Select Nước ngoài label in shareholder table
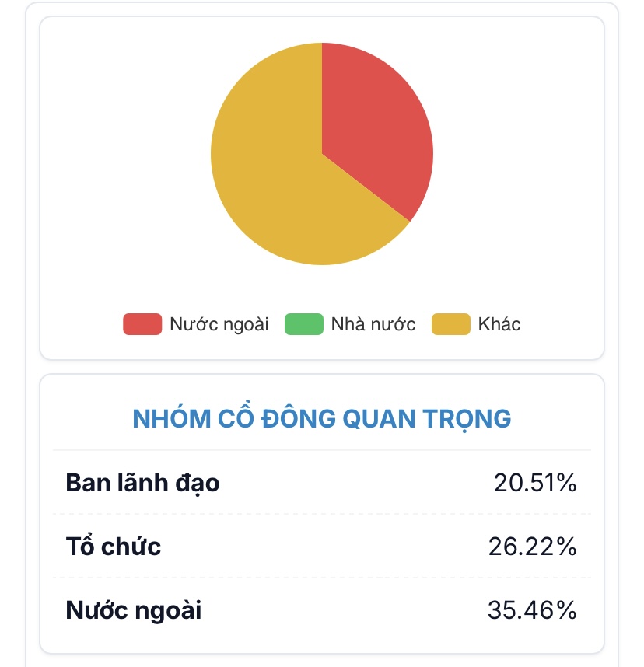 point(133,610)
